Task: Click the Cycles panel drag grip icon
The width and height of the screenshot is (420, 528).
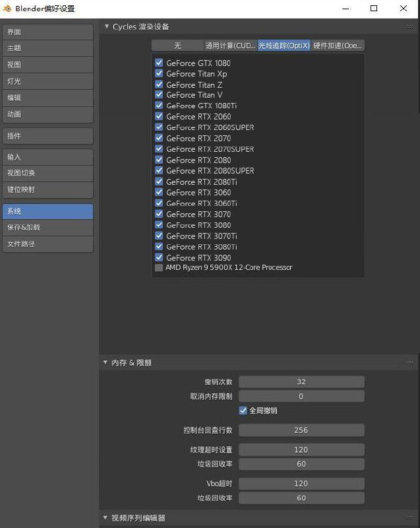Action: click(x=409, y=26)
